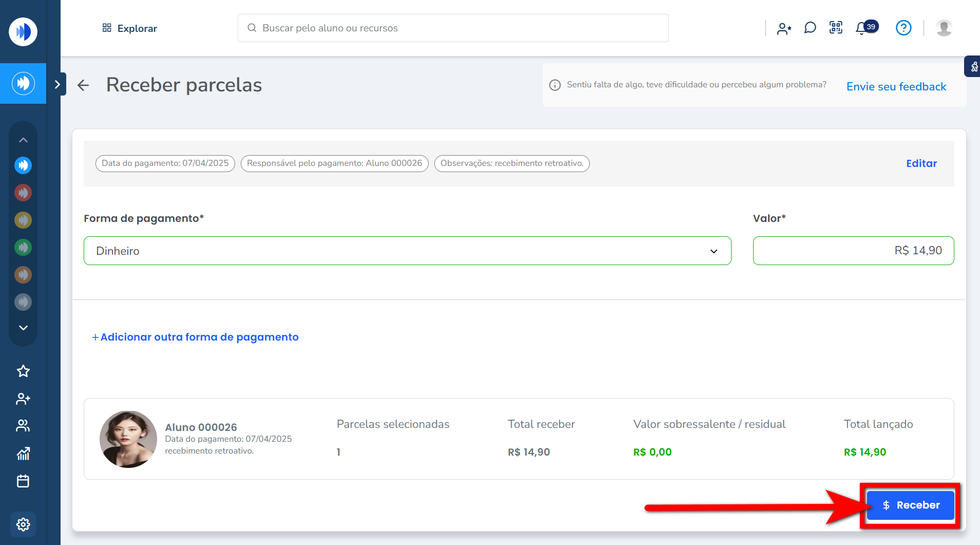Expand the sidebar with the chevron arrow

pyautogui.click(x=57, y=84)
